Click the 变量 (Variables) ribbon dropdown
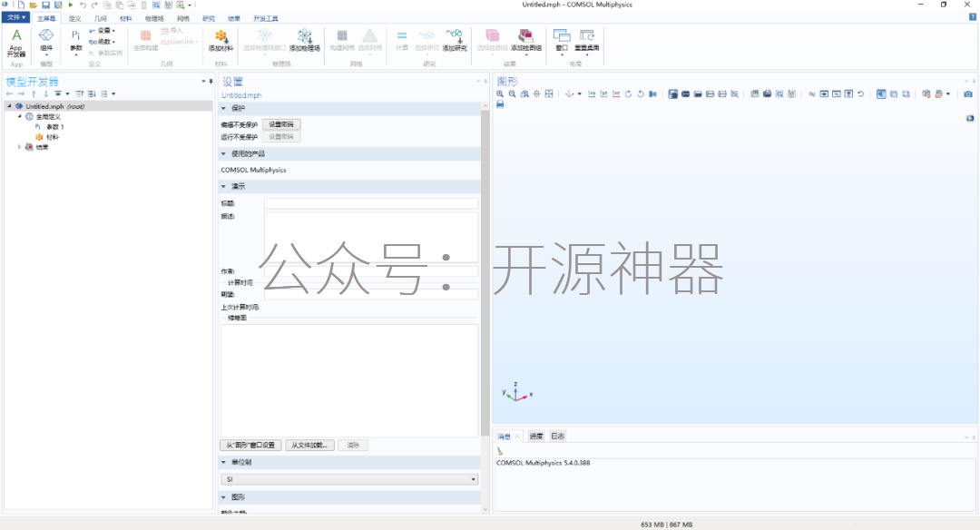The image size is (980, 530). (103, 31)
